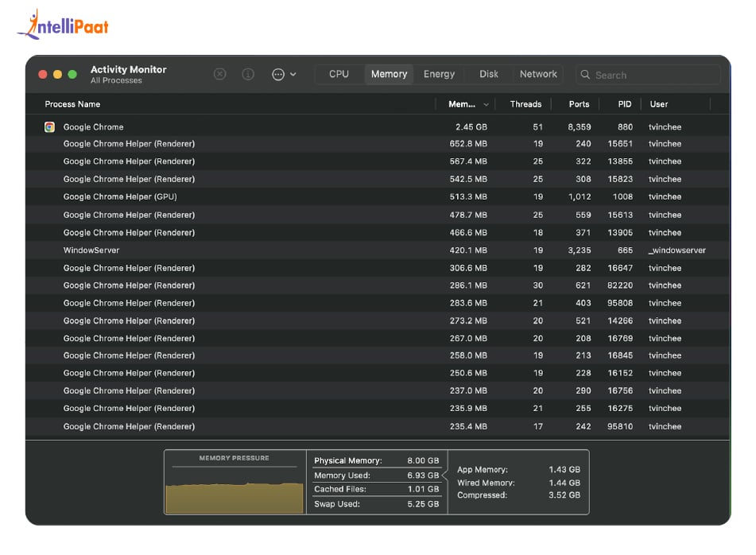
Task: Select Chrome Helper row with PID 16845
Action: point(378,355)
